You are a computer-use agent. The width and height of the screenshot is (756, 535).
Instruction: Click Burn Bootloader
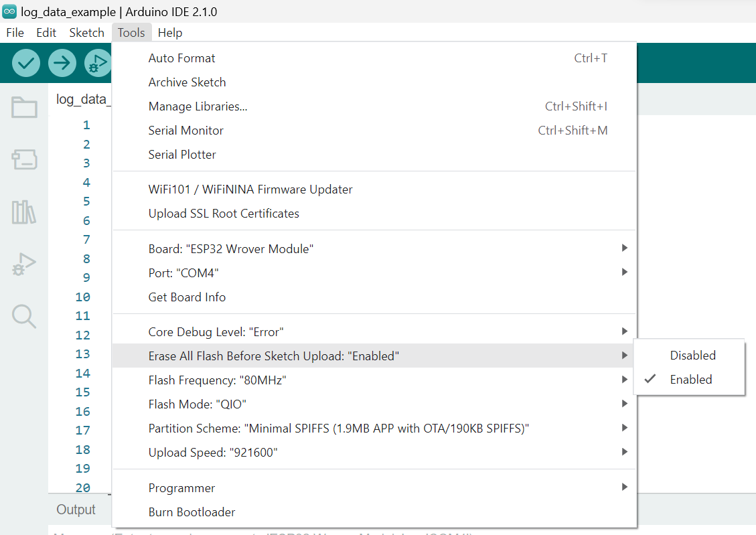click(374, 512)
